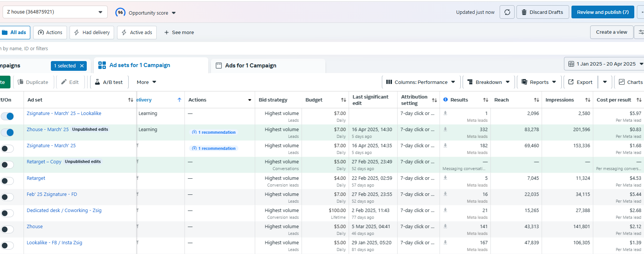
Task: Toggle off Zsignature - March' 25 – Lookalike ad set
Action: 7,117
